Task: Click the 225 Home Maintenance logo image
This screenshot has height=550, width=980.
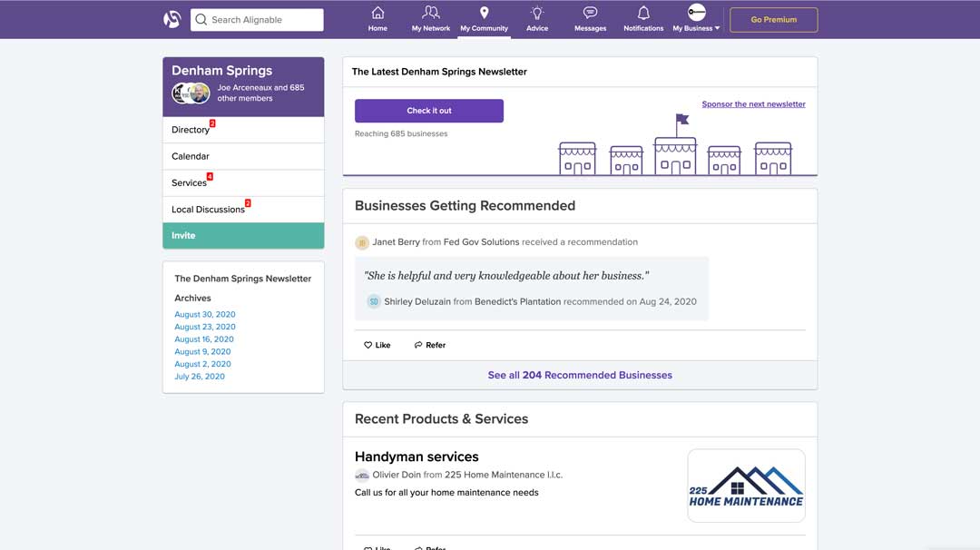Action: coord(746,486)
